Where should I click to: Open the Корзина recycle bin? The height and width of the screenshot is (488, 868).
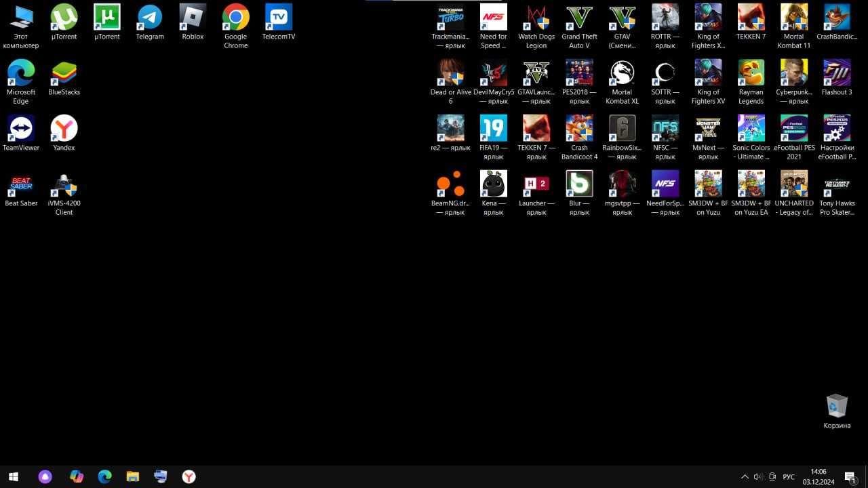[837, 411]
